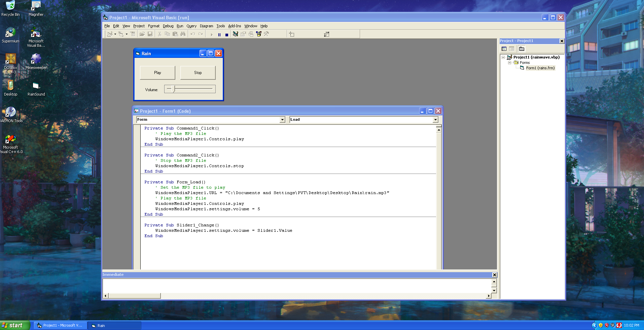Switch to Rain window in the taskbar

click(114, 326)
